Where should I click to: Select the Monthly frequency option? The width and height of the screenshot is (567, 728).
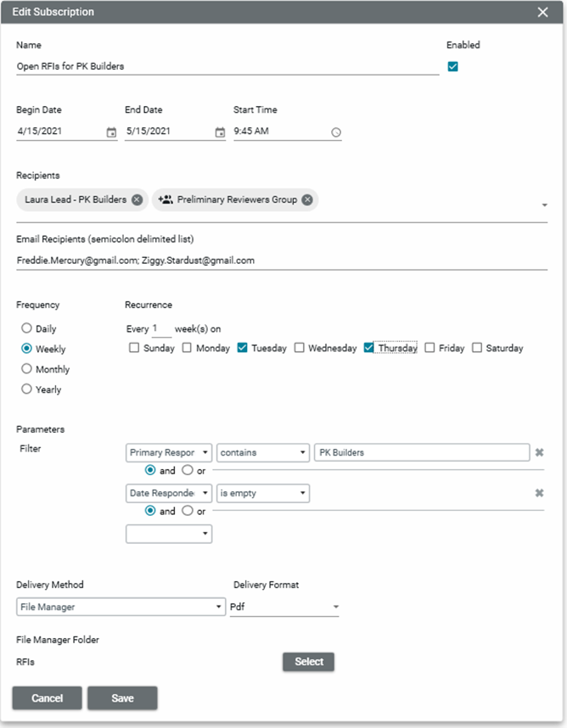(27, 369)
